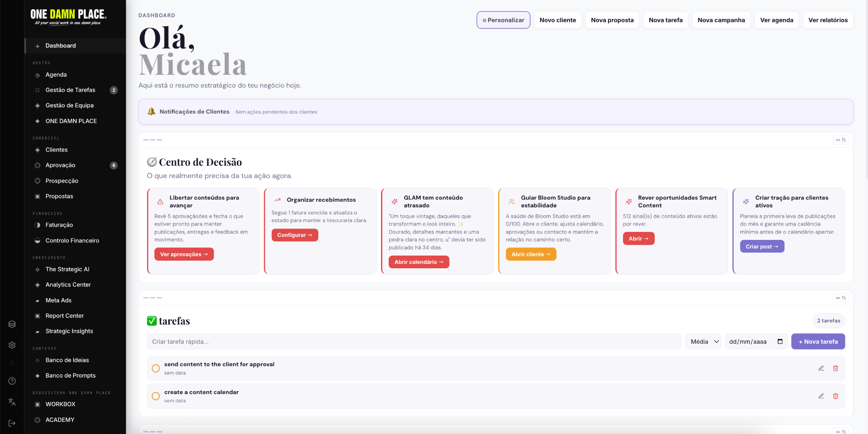Delete the 'create a content calendar' task
This screenshot has width=868, height=434.
tap(836, 396)
